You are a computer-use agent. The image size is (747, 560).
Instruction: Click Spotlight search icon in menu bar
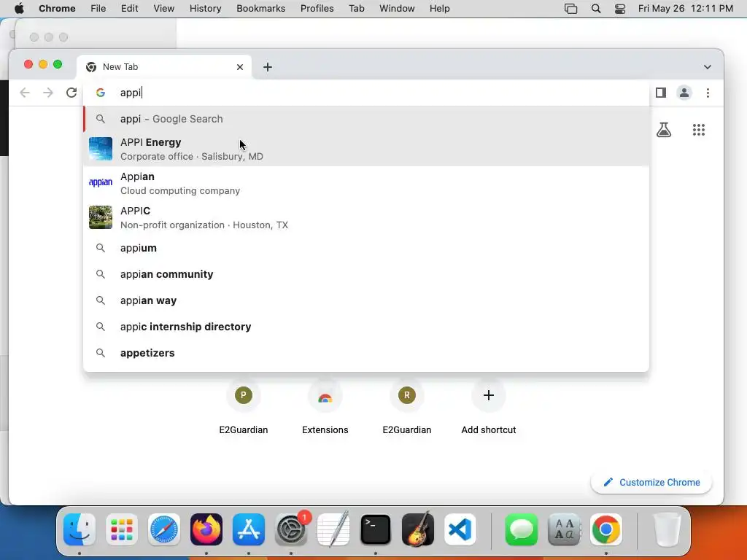tap(595, 9)
